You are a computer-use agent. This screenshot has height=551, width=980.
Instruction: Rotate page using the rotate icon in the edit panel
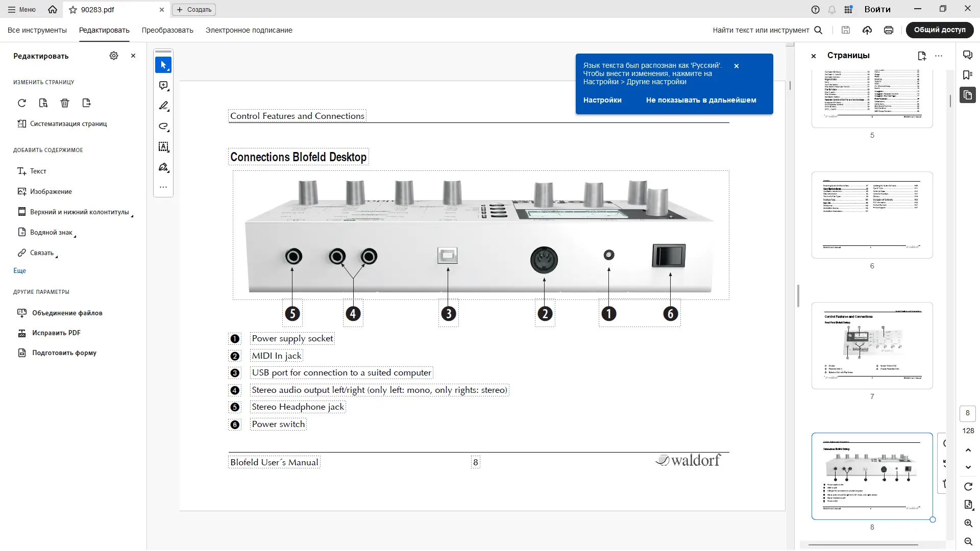pyautogui.click(x=21, y=103)
